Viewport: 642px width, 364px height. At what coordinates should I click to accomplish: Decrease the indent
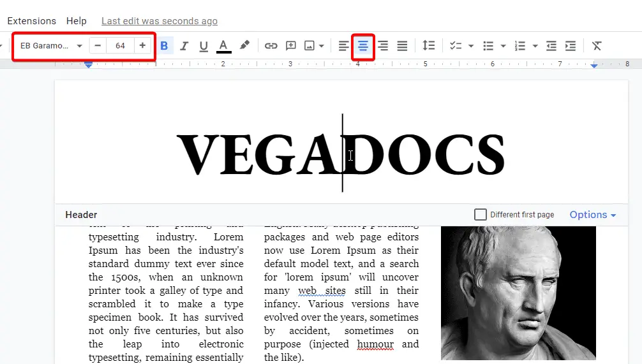pos(551,46)
